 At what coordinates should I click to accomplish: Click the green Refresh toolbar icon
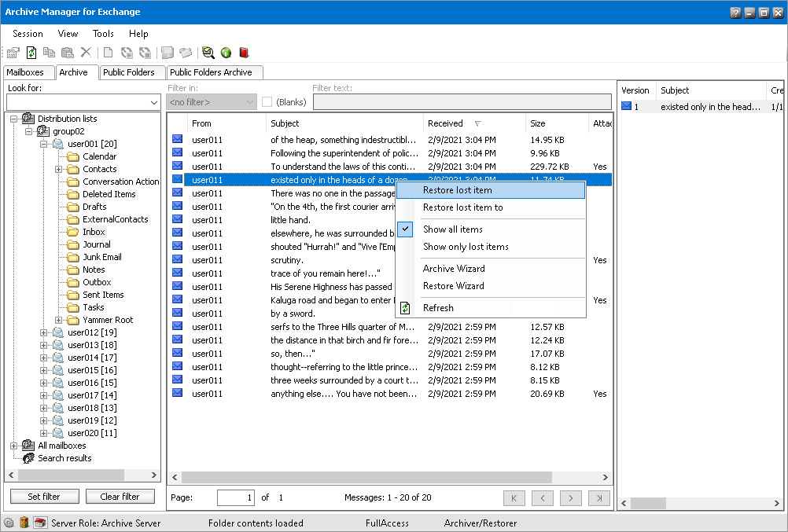31,53
